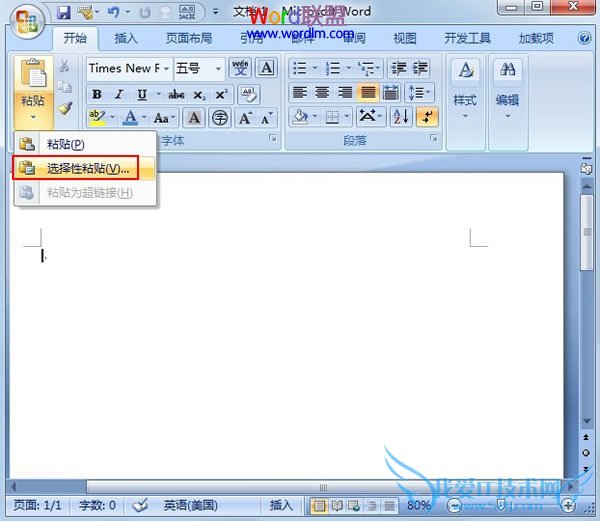Choose 选择性粘贴(V)... menu item
The image size is (600, 521).
tap(85, 168)
